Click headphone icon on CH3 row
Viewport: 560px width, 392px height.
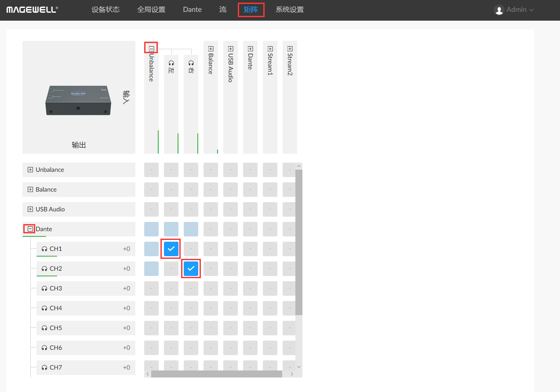pyautogui.click(x=44, y=288)
